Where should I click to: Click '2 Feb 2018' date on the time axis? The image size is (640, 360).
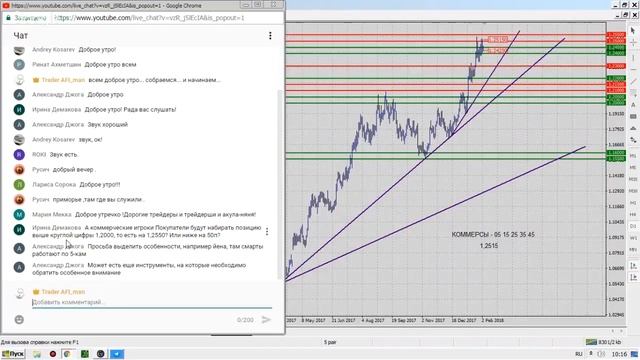click(x=493, y=320)
